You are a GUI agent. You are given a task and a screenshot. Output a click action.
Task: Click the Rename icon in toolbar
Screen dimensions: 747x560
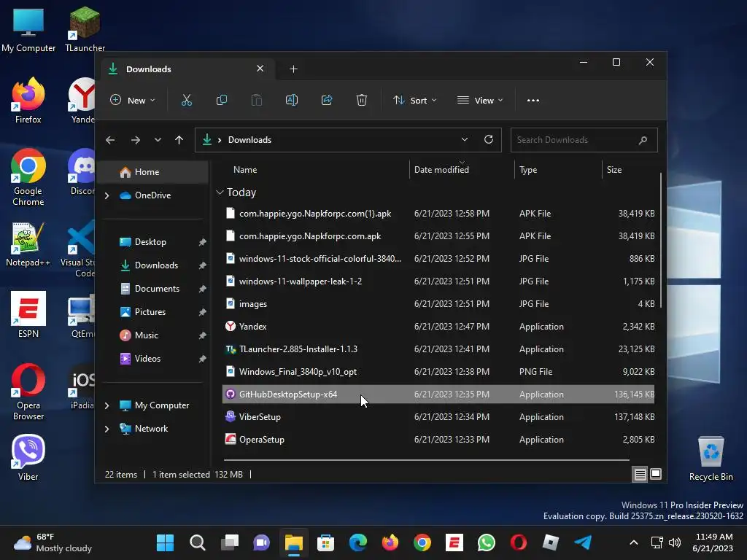click(x=292, y=100)
